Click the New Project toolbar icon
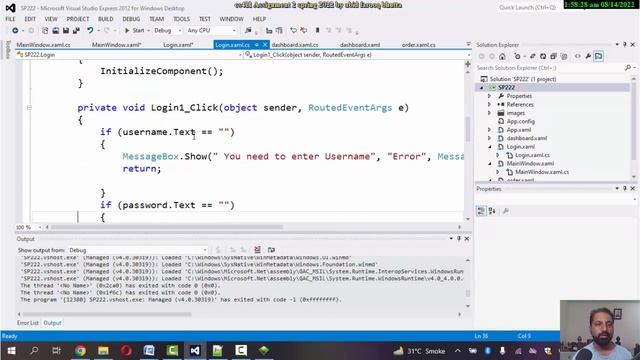Viewport: 640px width, 360px height. tap(45, 31)
